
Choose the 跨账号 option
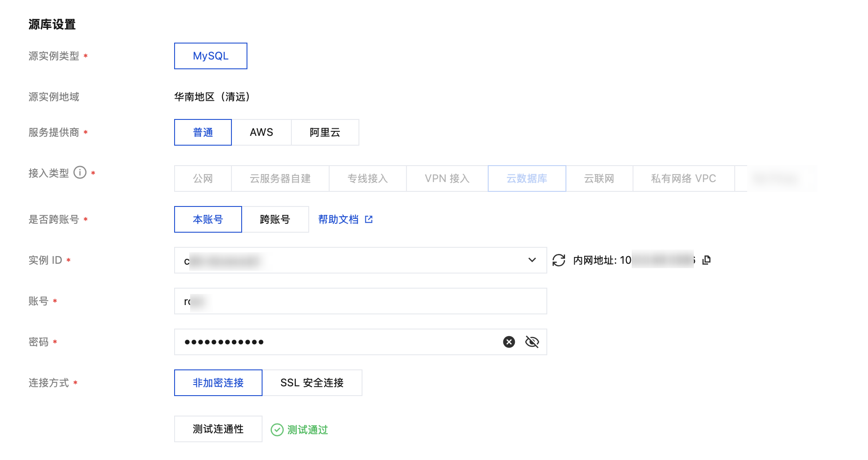(x=275, y=219)
